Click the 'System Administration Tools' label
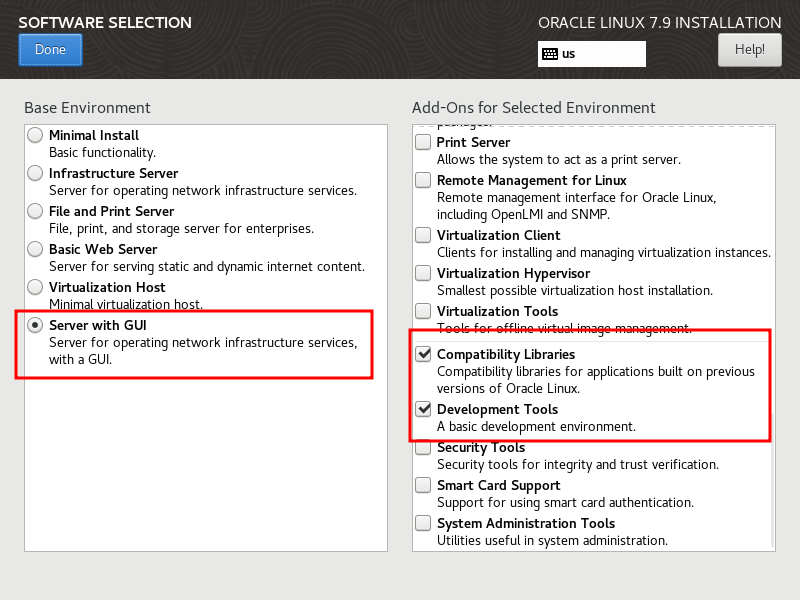Viewport: 800px width, 600px height. click(x=526, y=524)
